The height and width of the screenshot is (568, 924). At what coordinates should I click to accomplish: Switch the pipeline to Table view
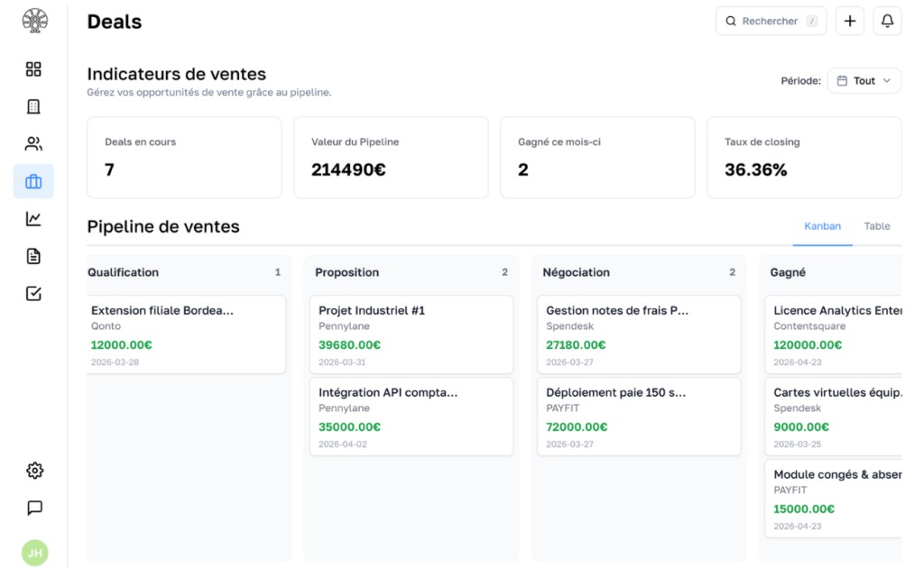(x=876, y=226)
